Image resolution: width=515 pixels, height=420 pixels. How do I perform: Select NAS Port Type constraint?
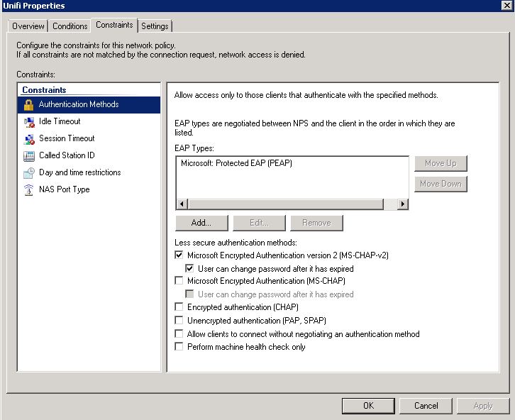coord(89,190)
